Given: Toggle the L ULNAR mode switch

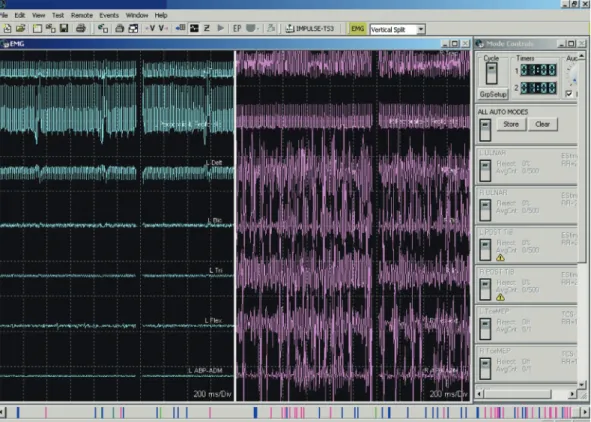Looking at the screenshot, I should [x=485, y=171].
